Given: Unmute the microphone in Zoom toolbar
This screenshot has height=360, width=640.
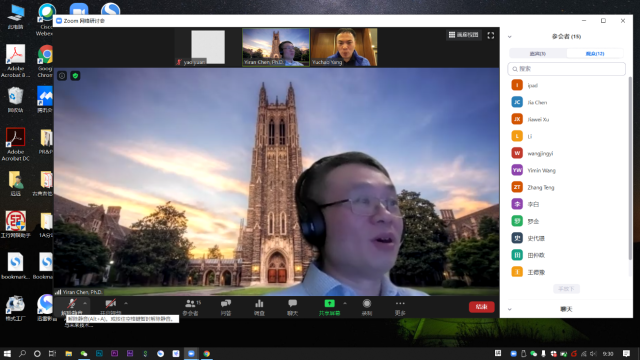Looking at the screenshot, I should tap(72, 307).
